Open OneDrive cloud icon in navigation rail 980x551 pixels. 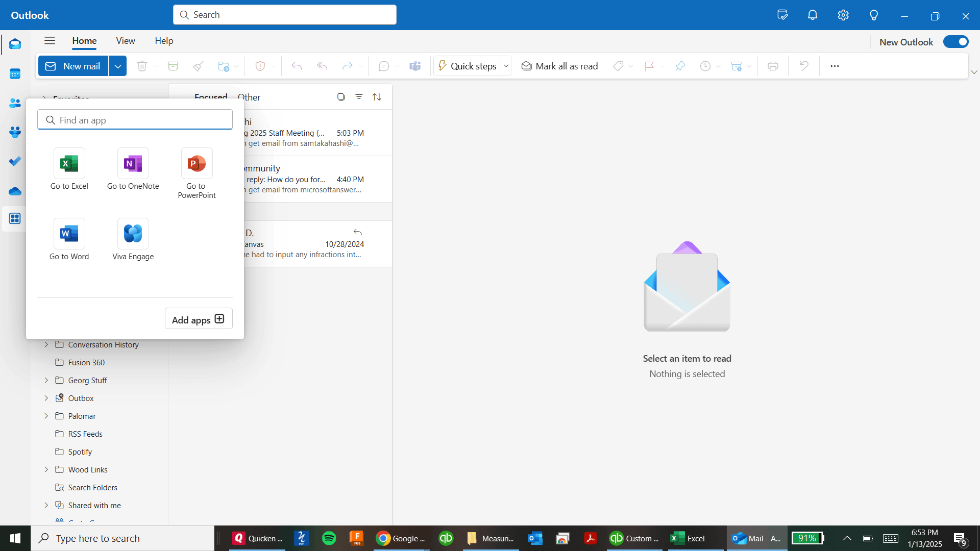pos(15,191)
